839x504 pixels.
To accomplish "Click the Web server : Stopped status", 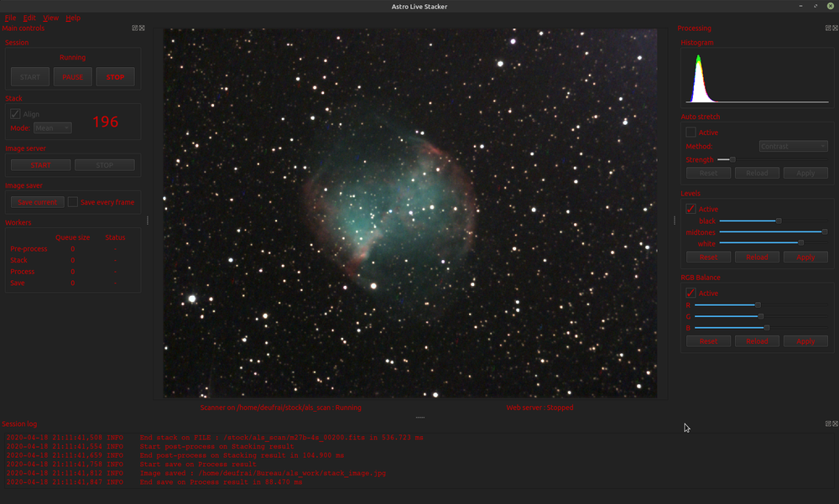I will [539, 408].
